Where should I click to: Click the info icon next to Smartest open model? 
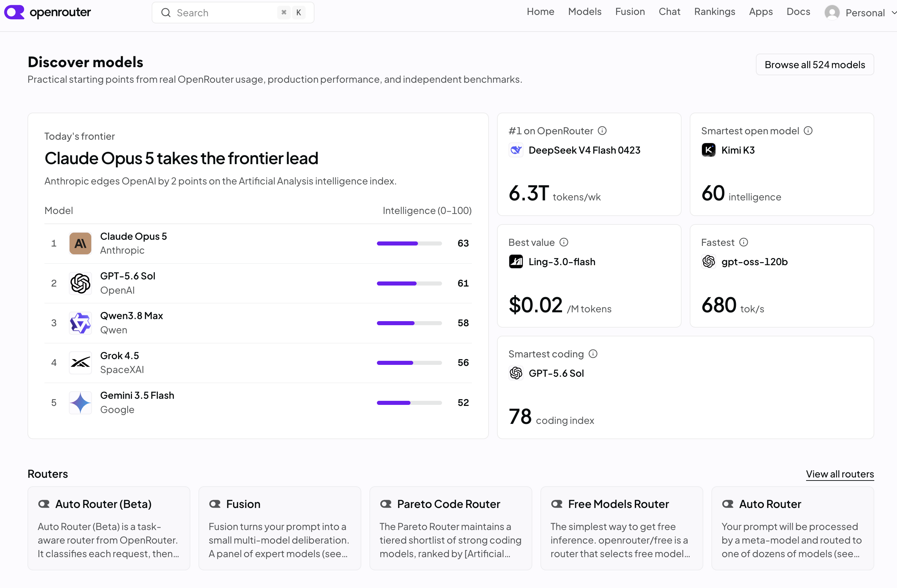coord(808,131)
